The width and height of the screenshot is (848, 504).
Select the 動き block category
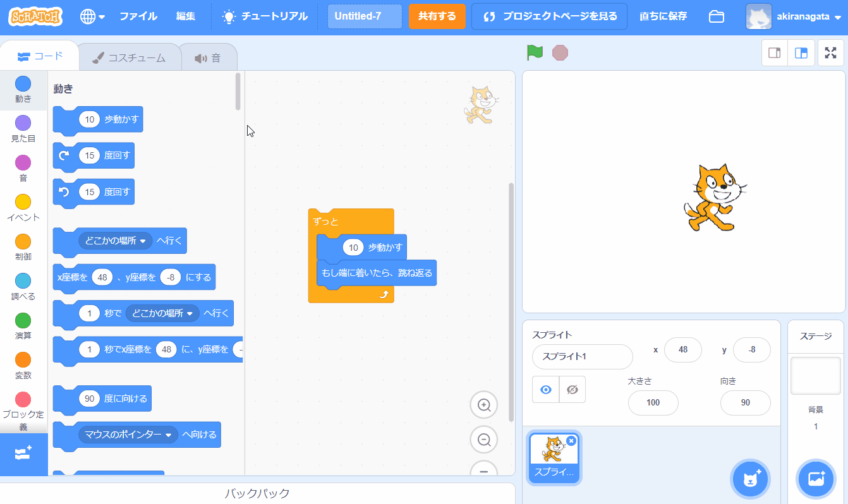23,90
